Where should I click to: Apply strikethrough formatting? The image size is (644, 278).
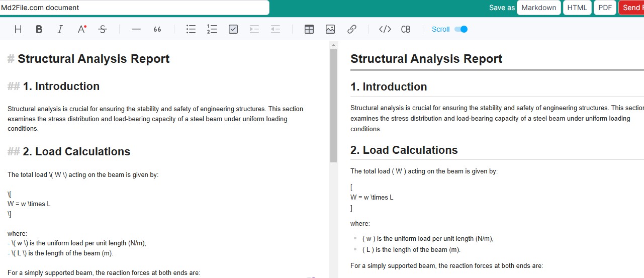[103, 29]
